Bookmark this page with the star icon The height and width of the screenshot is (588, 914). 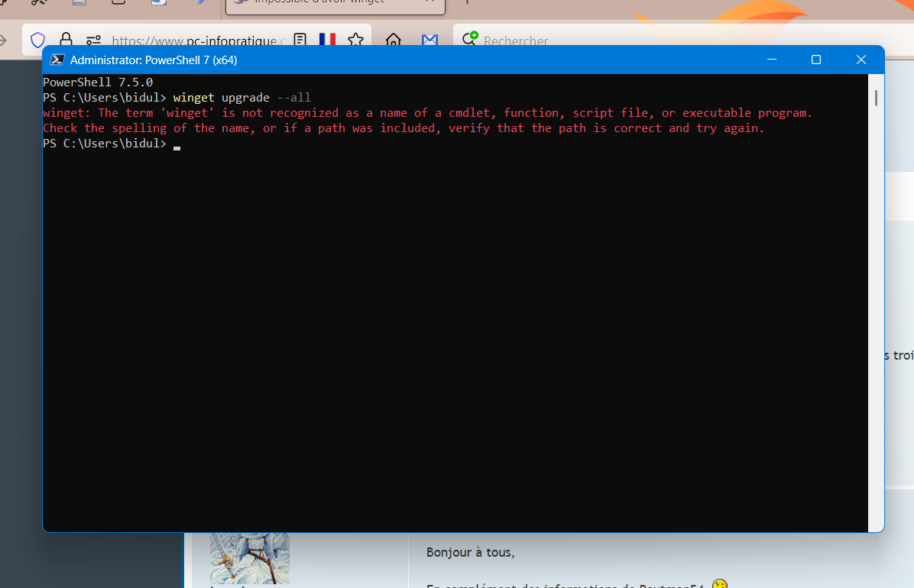pos(355,39)
